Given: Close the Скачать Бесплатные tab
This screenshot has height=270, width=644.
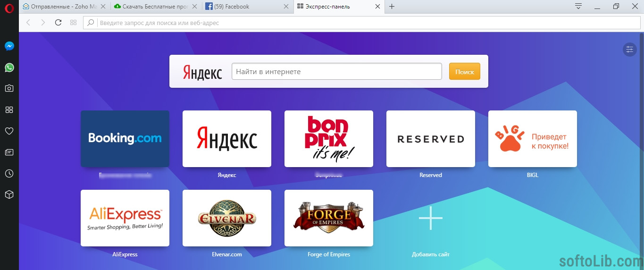Looking at the screenshot, I should pyautogui.click(x=194, y=7).
